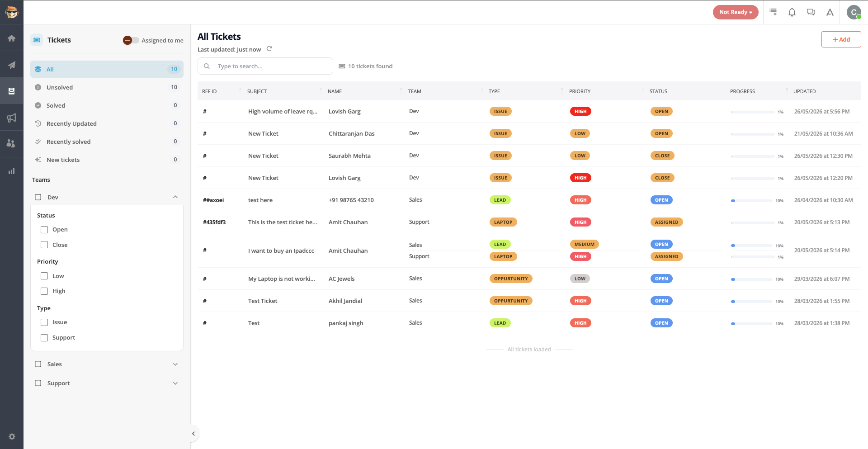Open the My Laptop is not working ticket
The height and width of the screenshot is (449, 868).
click(x=282, y=279)
